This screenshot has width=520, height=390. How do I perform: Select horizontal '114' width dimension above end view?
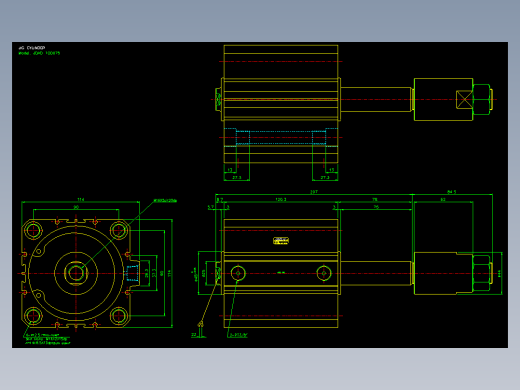(81, 199)
